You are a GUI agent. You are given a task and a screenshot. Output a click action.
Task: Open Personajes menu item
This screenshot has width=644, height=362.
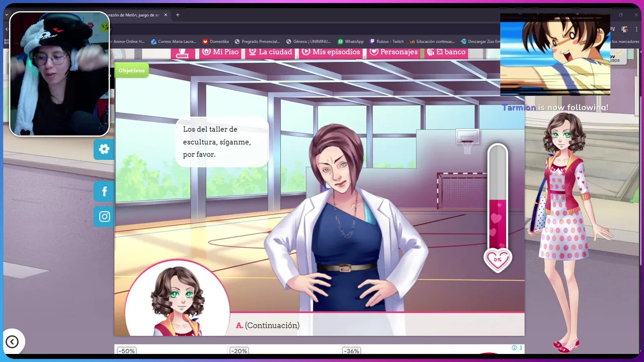tap(393, 52)
